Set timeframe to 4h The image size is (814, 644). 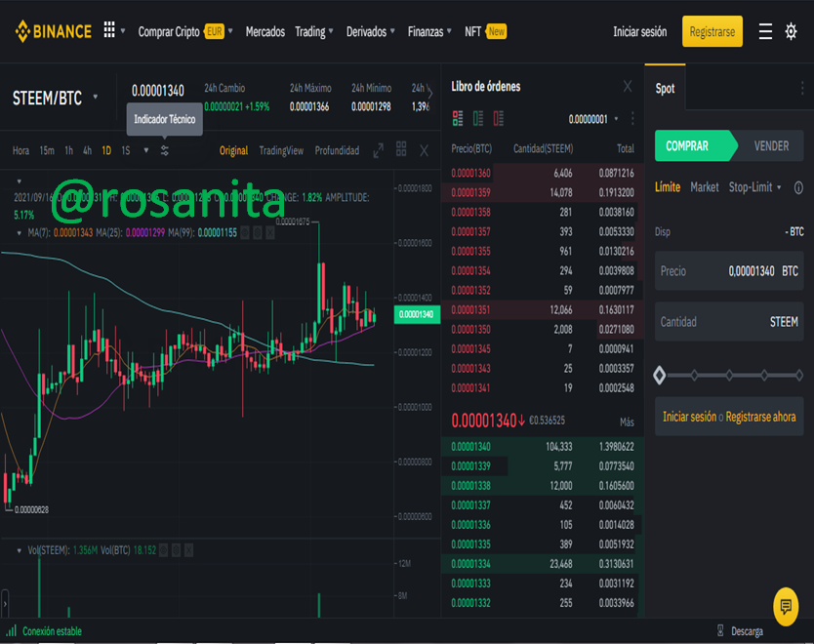(x=87, y=151)
